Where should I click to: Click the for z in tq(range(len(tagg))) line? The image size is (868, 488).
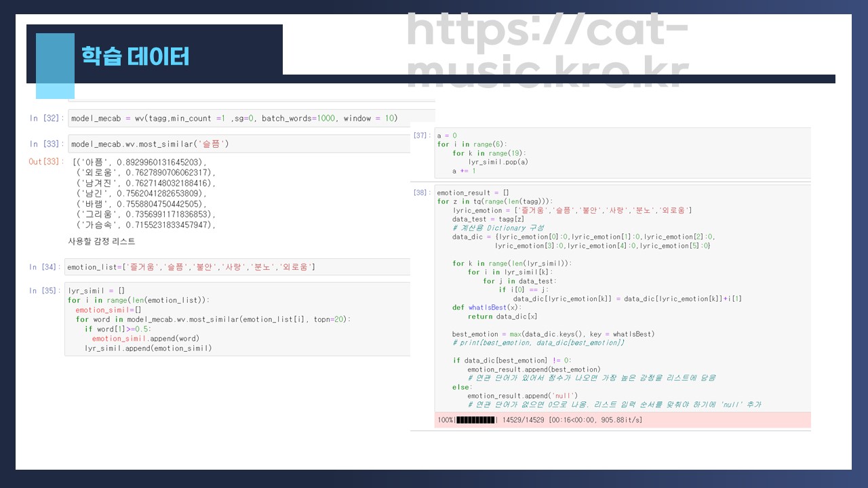point(495,202)
